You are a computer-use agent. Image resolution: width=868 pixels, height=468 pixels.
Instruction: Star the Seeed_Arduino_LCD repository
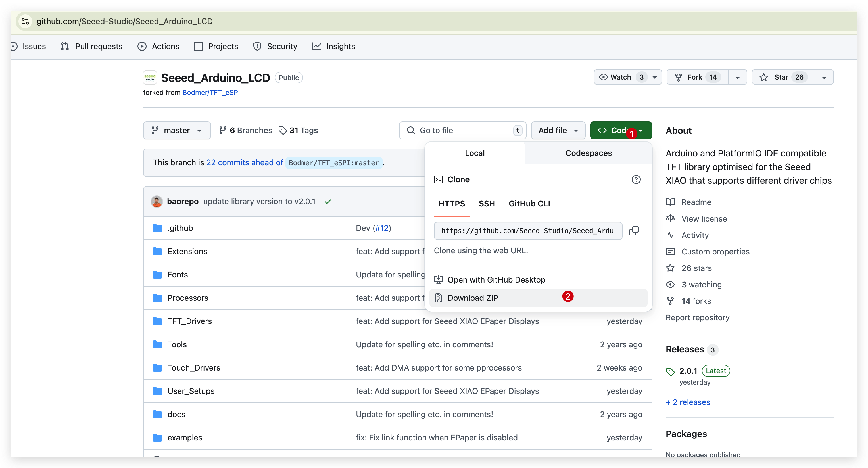coord(783,77)
